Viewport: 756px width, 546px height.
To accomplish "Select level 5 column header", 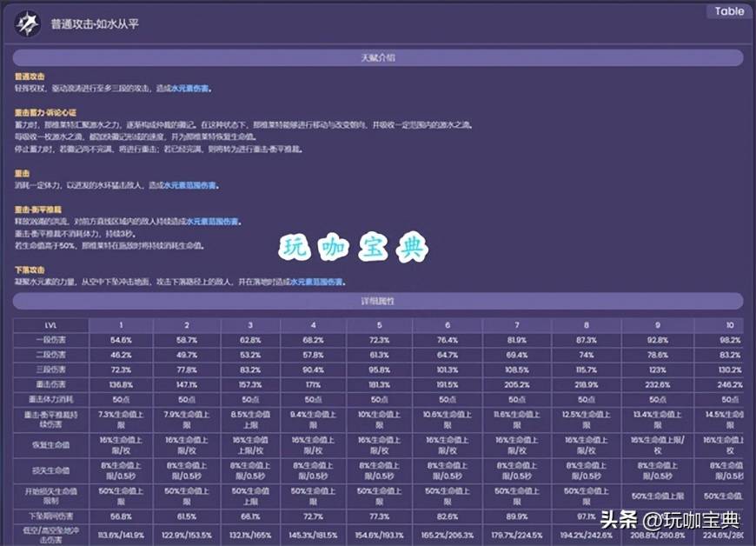I will coord(379,324).
